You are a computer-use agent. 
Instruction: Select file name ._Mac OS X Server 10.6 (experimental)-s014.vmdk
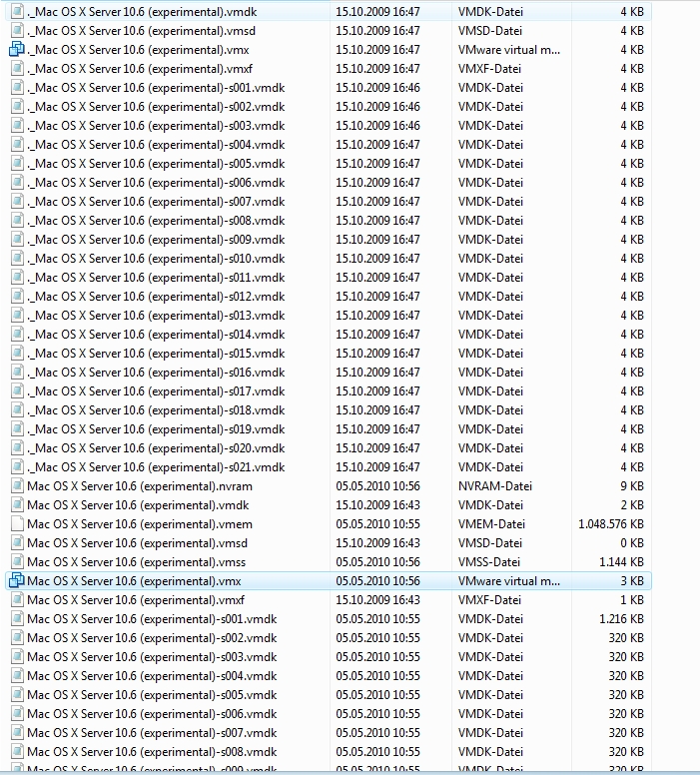coord(156,335)
